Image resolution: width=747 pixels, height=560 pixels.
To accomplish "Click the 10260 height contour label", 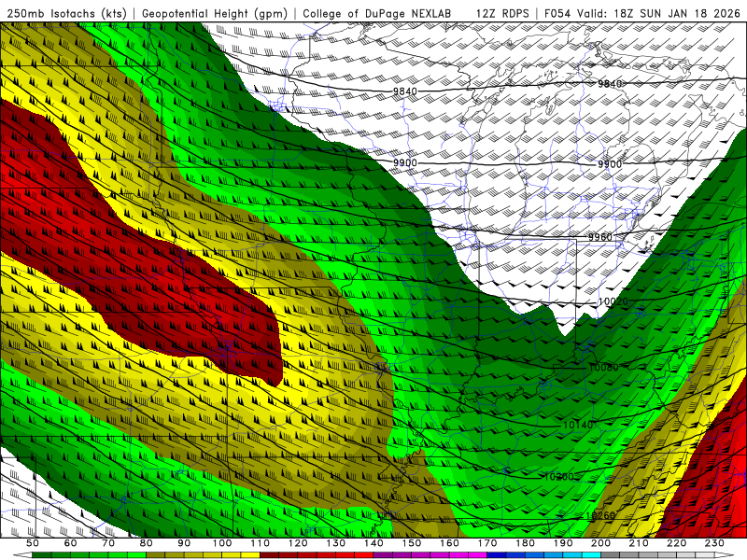I will [600, 516].
